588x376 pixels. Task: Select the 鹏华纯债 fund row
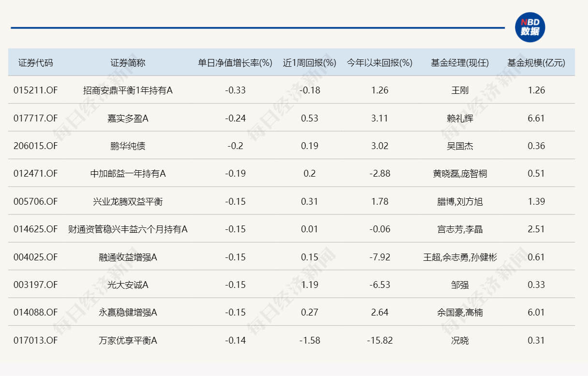tap(292, 145)
